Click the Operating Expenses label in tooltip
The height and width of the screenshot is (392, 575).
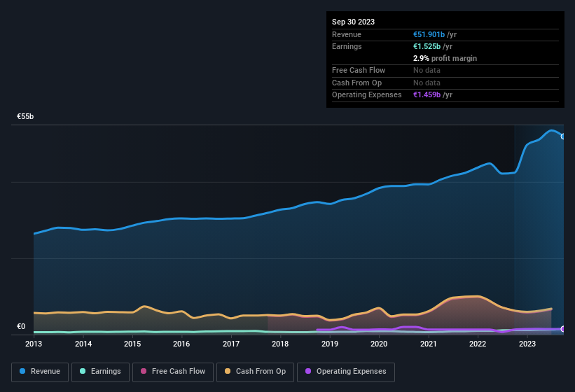coord(367,95)
